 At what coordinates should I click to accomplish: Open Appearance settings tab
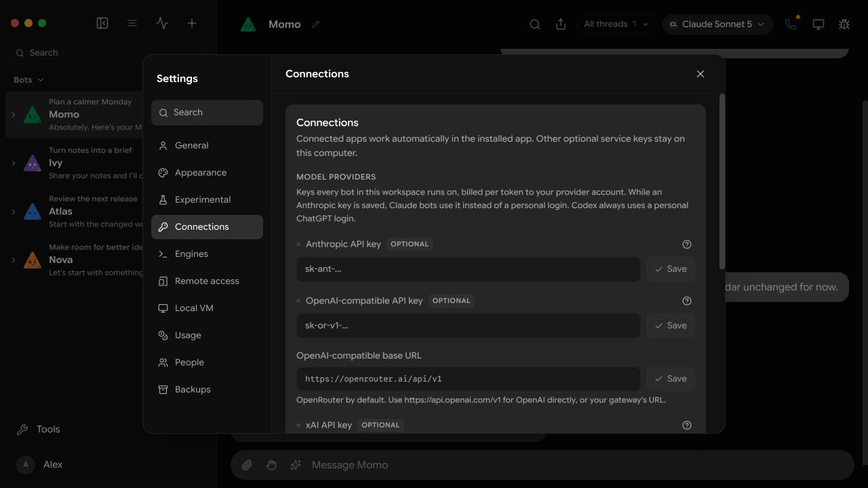[x=207, y=172]
